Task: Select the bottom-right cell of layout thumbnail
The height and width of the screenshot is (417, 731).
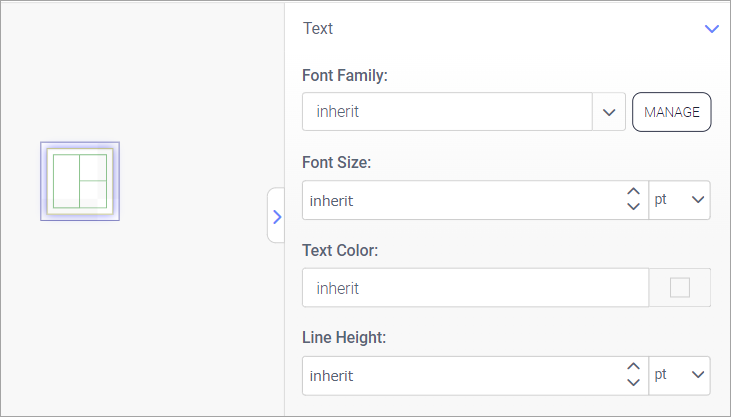Action: click(93, 194)
